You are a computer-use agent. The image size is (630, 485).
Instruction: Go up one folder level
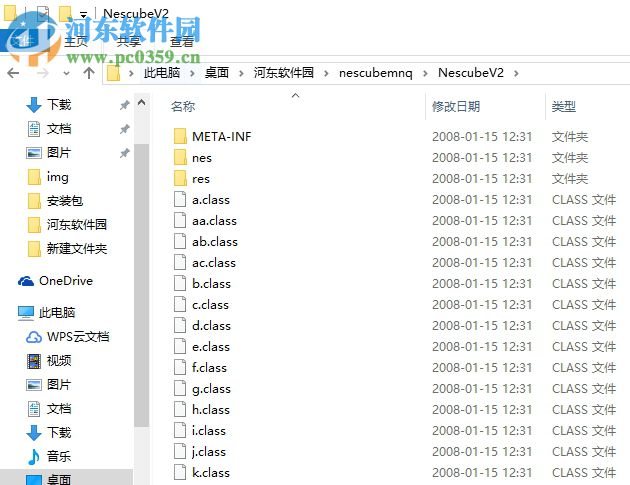pyautogui.click(x=89, y=73)
